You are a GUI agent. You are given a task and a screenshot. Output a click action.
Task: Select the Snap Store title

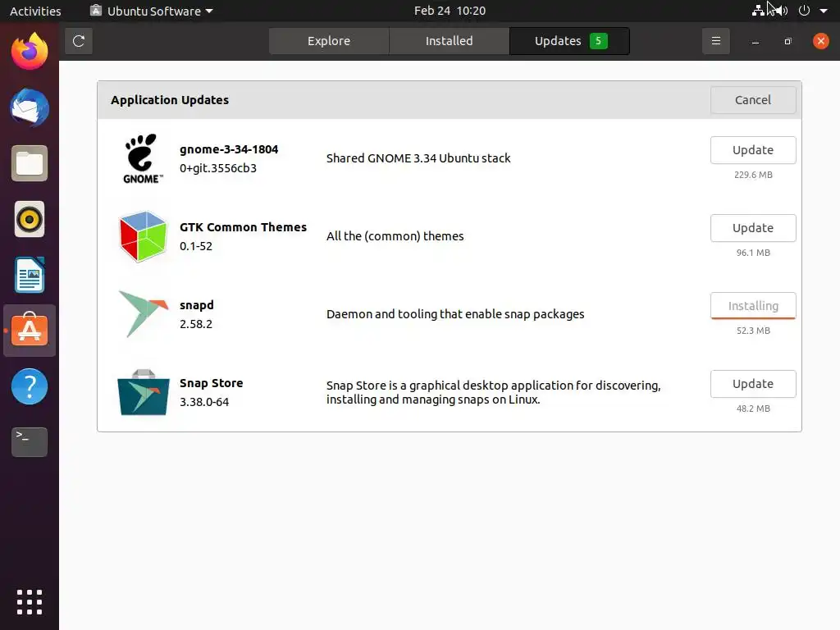[211, 383]
